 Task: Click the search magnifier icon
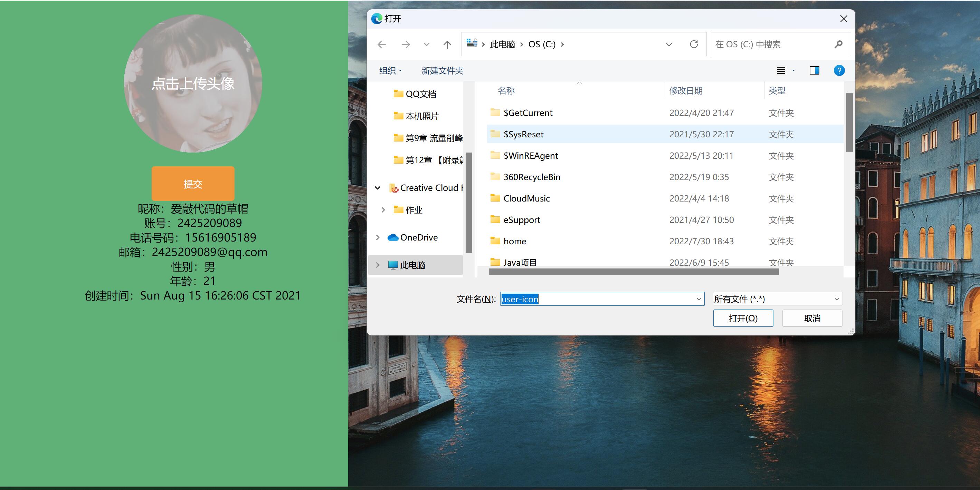(838, 45)
